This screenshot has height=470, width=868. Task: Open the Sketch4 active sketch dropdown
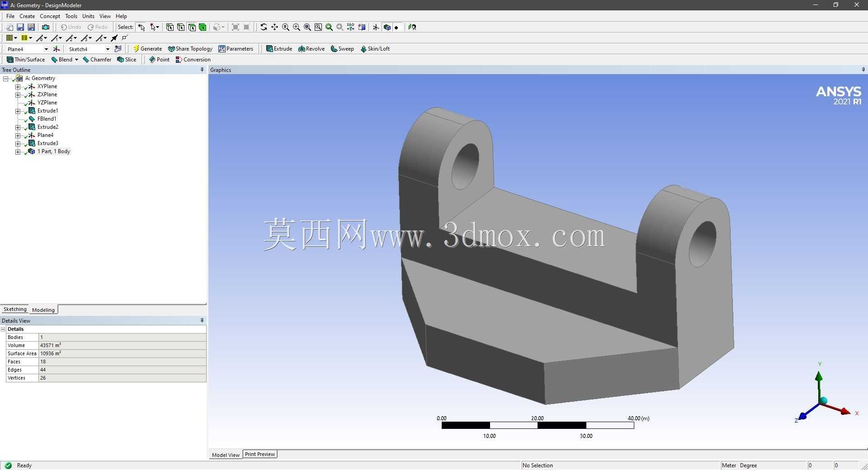[x=108, y=49]
